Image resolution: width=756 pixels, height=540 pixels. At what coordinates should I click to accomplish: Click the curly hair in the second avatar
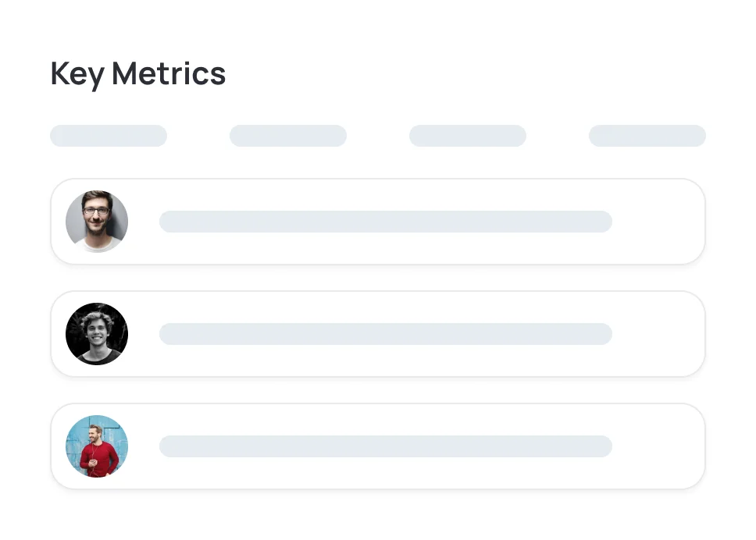(97, 317)
